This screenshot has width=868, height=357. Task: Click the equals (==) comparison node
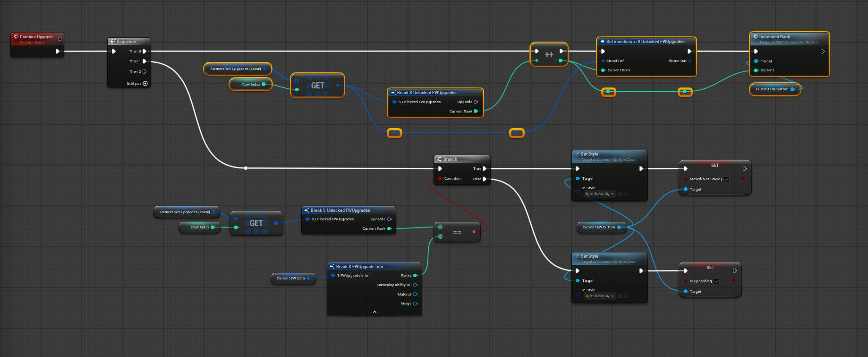pos(457,232)
